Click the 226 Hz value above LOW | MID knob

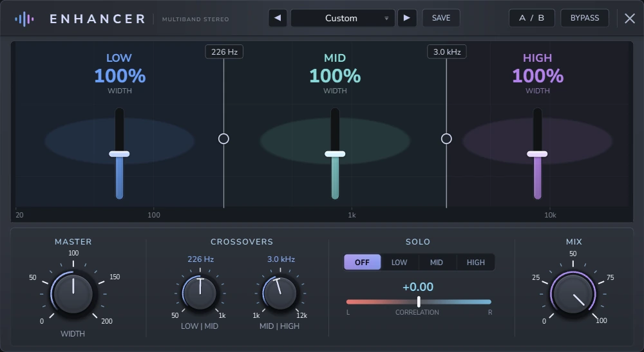pos(200,259)
